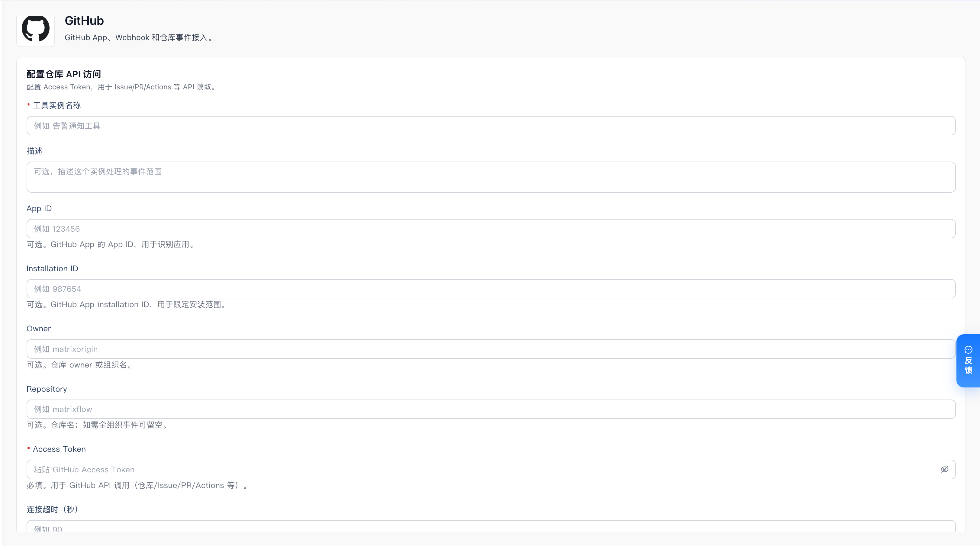Open the 反馈 feedback side button
This screenshot has width=980, height=546.
(x=968, y=361)
